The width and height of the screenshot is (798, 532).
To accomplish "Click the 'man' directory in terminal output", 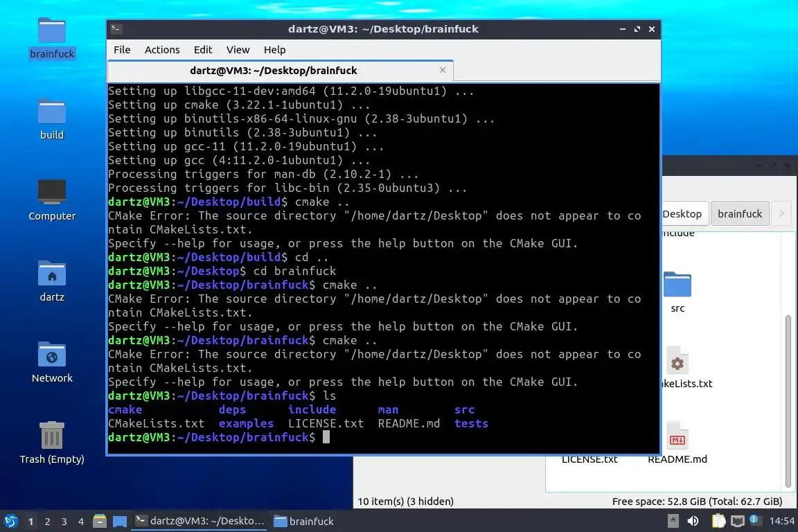I will coord(388,410).
